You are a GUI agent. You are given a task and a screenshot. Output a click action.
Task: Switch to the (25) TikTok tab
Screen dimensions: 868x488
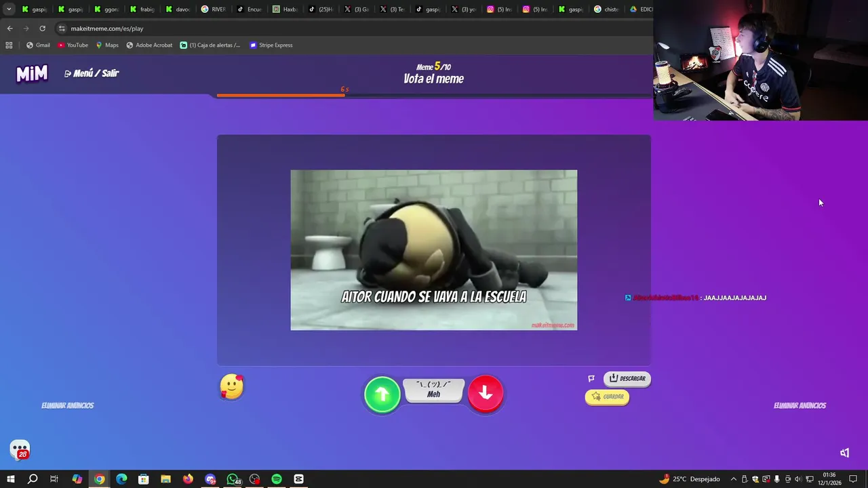click(x=321, y=9)
